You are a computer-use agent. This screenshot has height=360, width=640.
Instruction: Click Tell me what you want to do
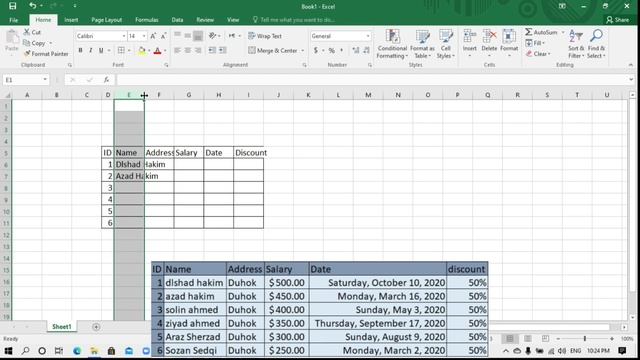[294, 20]
